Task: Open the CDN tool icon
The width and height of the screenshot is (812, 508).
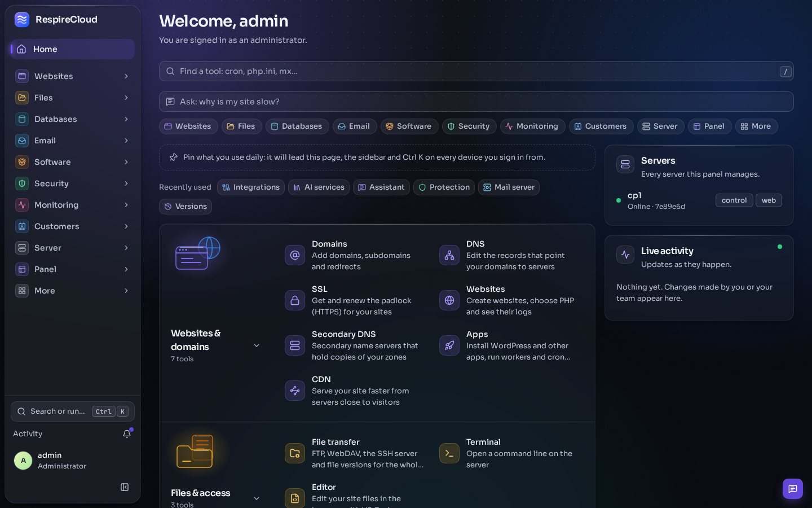Action: pyautogui.click(x=295, y=391)
